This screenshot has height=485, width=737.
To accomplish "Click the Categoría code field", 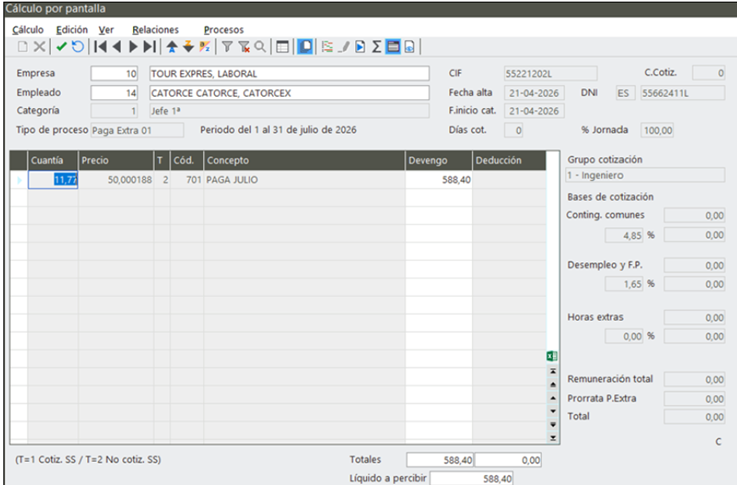I will point(114,111).
